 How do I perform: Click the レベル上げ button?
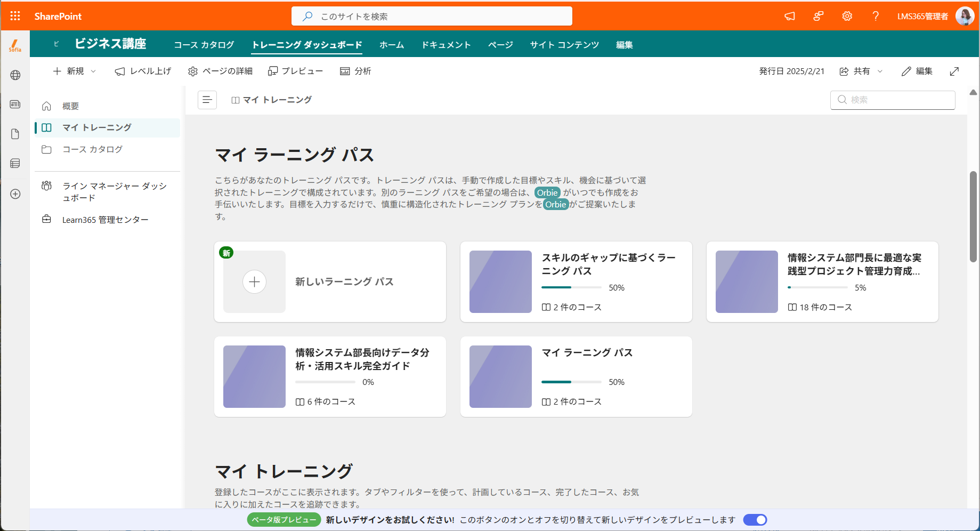tap(143, 71)
